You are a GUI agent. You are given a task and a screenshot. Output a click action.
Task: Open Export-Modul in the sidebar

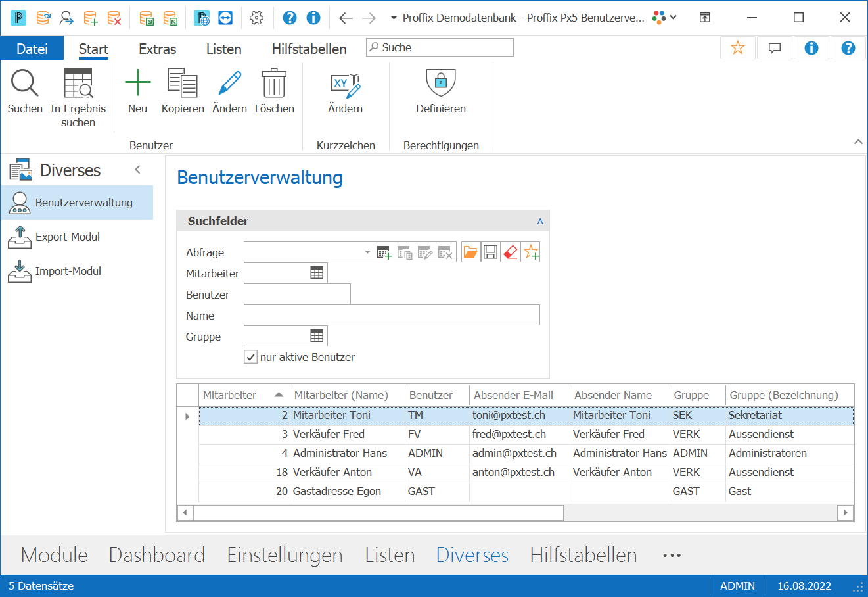(77, 237)
